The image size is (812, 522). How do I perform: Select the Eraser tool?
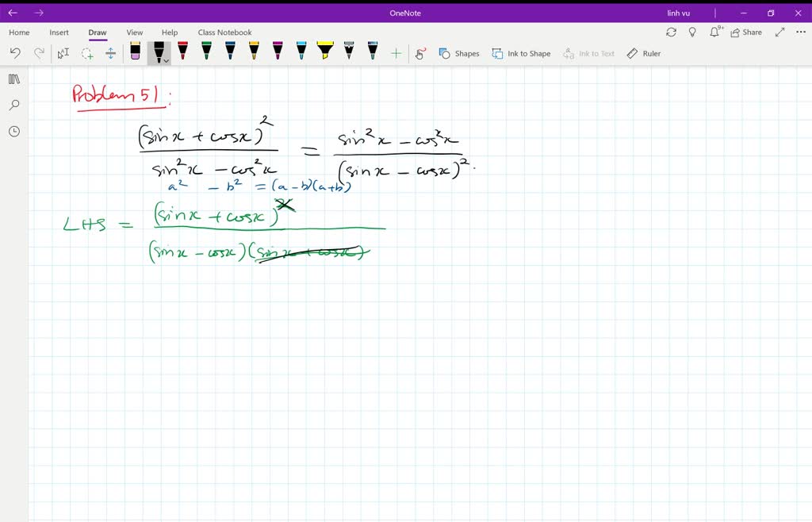[135, 52]
